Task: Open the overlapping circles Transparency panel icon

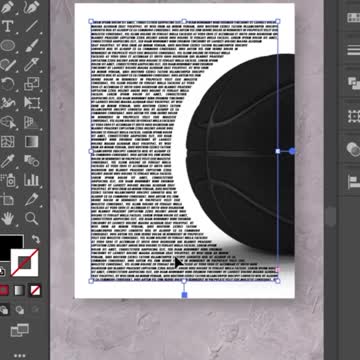Action: coord(353,149)
